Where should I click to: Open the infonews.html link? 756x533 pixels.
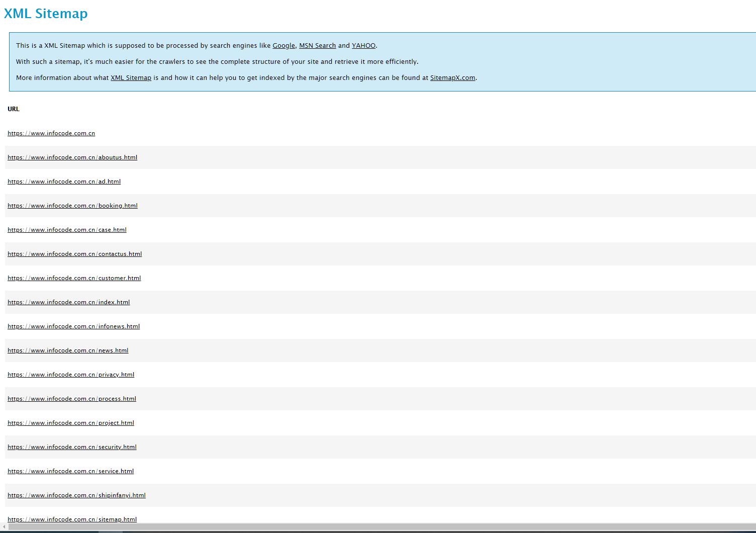[73, 326]
